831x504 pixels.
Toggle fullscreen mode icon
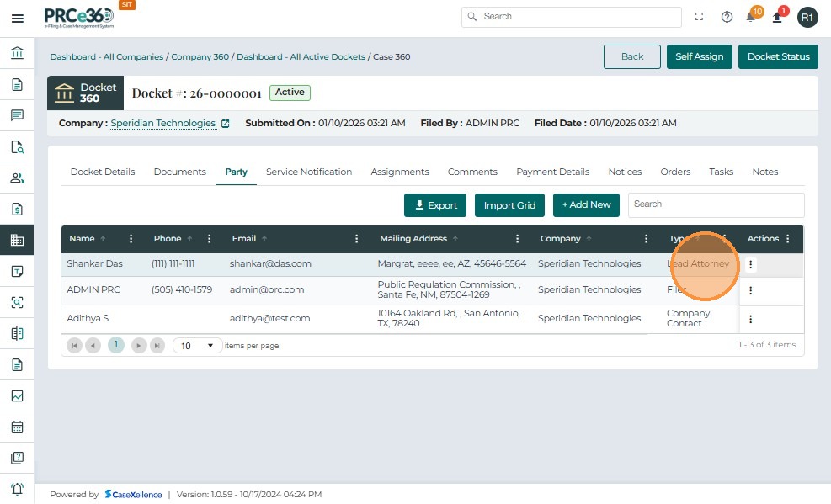699,17
